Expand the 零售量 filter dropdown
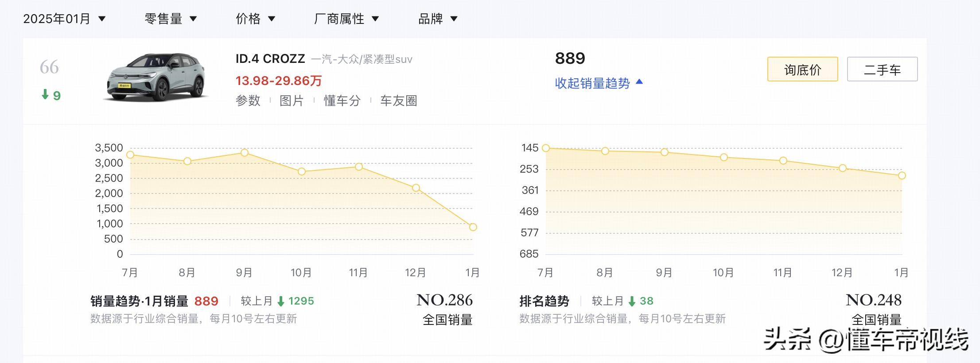 click(x=171, y=19)
